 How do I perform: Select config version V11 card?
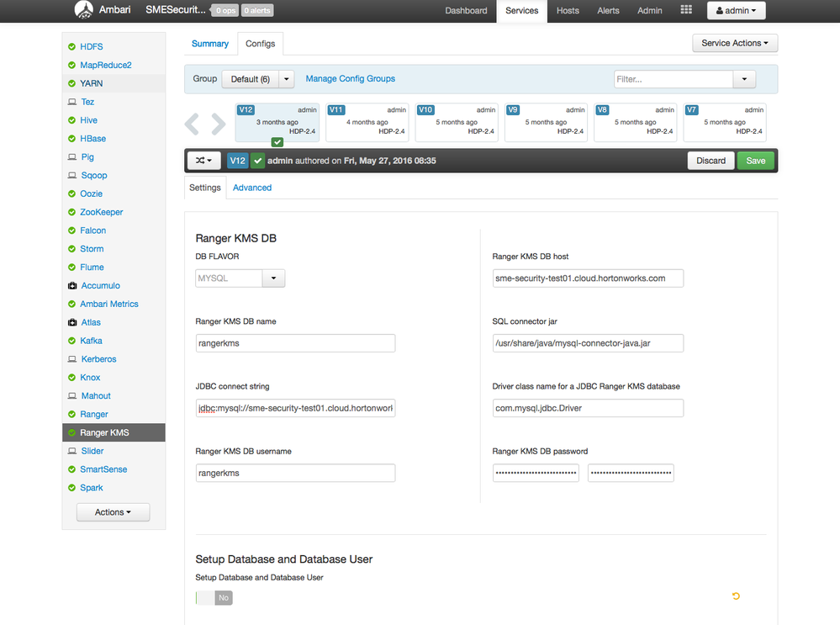coord(367,122)
